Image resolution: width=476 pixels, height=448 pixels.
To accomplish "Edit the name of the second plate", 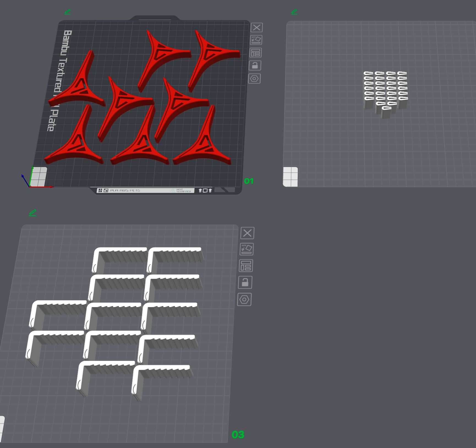I will (294, 12).
